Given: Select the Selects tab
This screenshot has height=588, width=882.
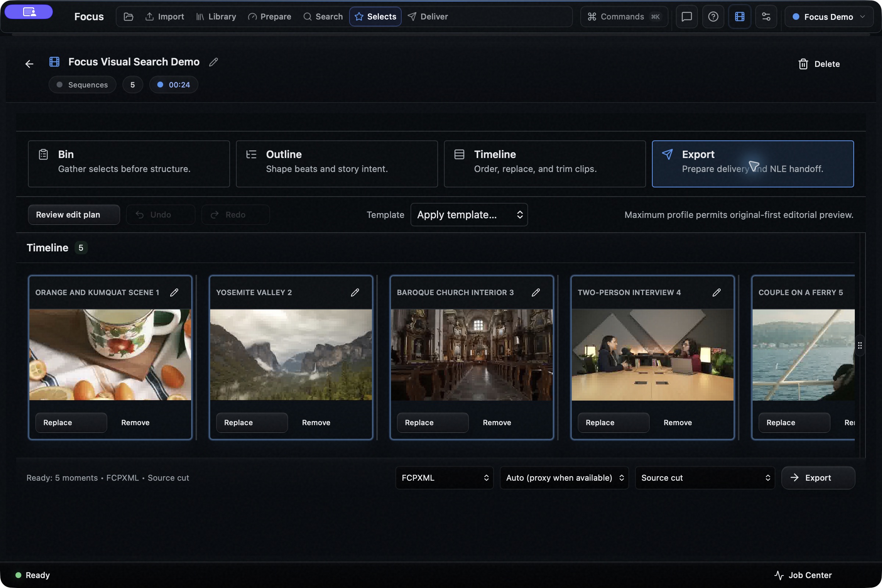Looking at the screenshot, I should click(375, 17).
